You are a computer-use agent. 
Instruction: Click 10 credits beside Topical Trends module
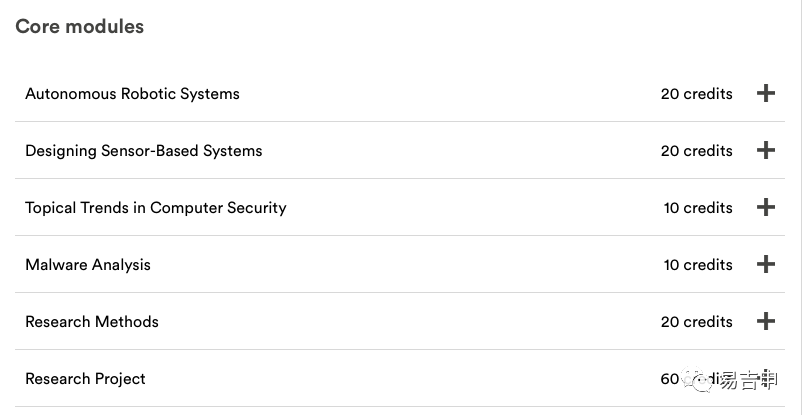[698, 208]
